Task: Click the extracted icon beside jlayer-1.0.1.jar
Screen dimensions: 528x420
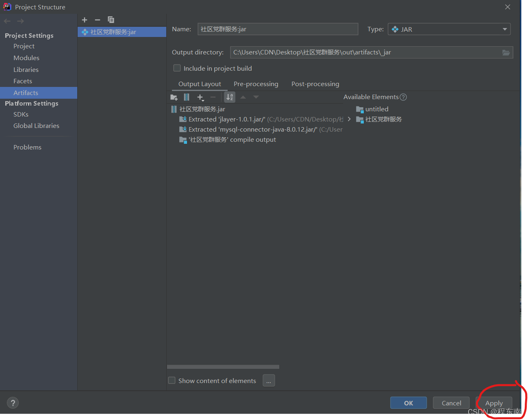Action: pos(183,119)
